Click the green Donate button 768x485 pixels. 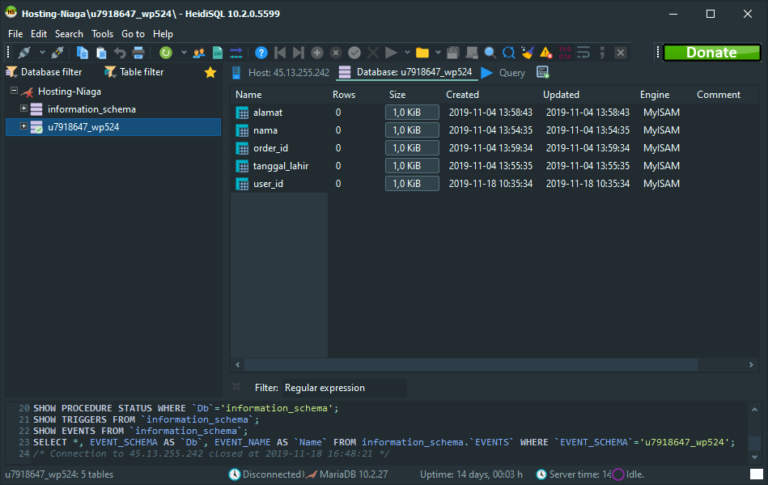711,52
